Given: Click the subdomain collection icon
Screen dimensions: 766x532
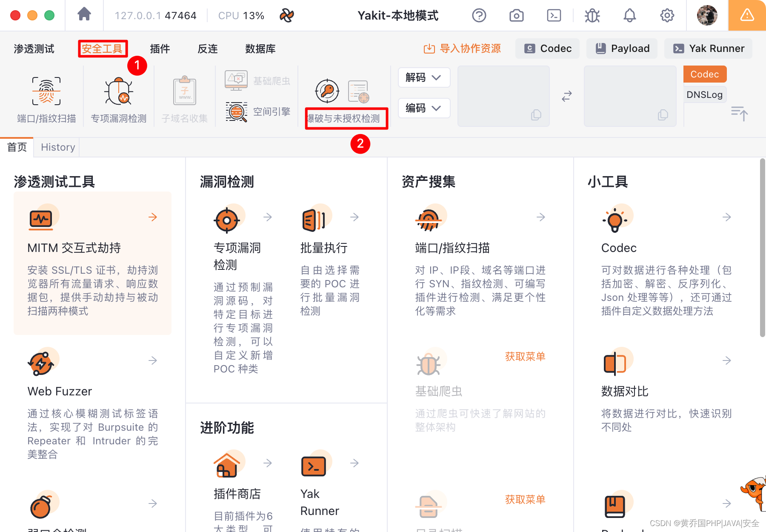Looking at the screenshot, I should click(x=185, y=90).
